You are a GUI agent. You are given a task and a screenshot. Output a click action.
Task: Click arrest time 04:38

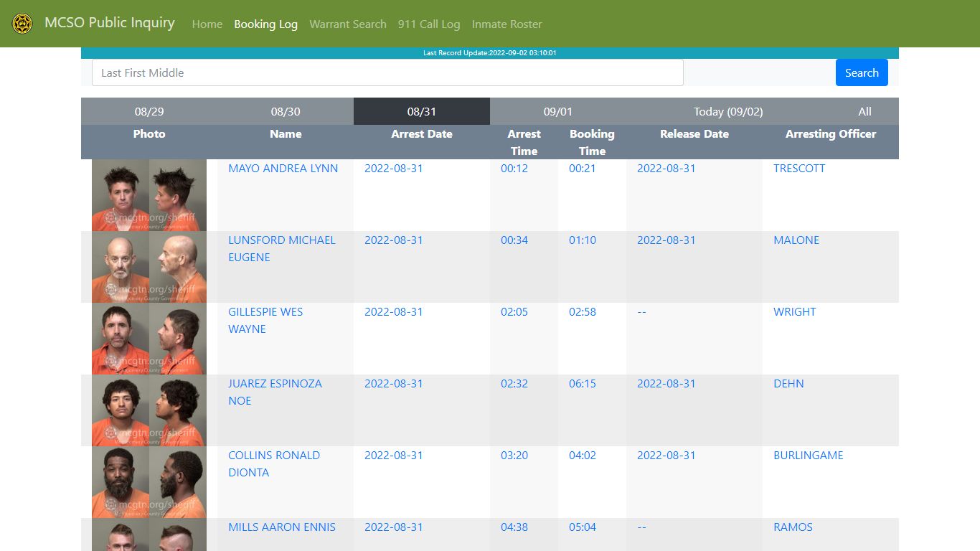pyautogui.click(x=514, y=527)
